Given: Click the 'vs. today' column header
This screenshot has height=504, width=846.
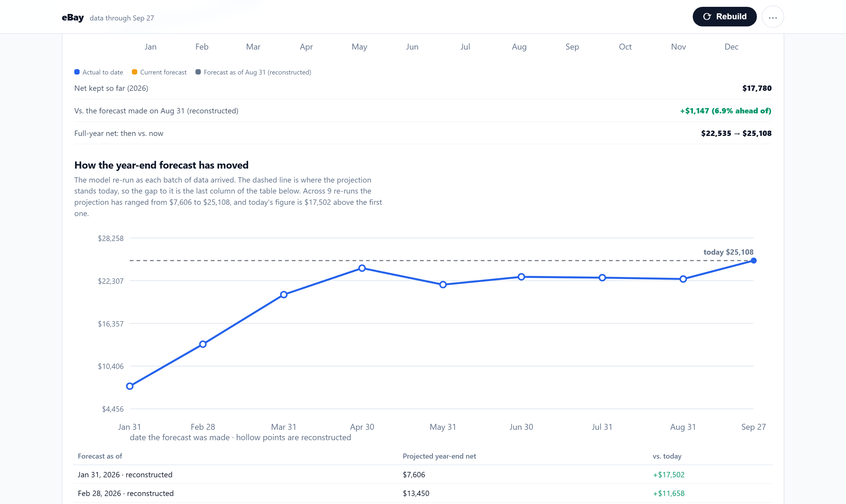Looking at the screenshot, I should 667,456.
